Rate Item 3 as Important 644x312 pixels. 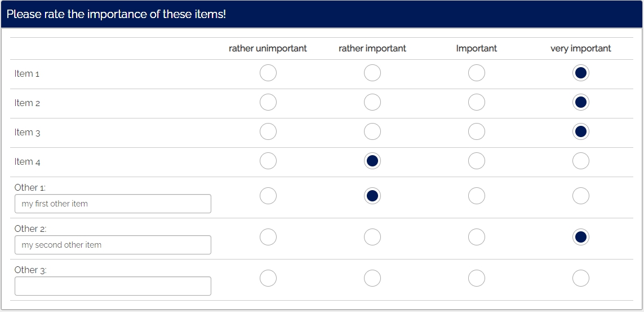coord(477,132)
